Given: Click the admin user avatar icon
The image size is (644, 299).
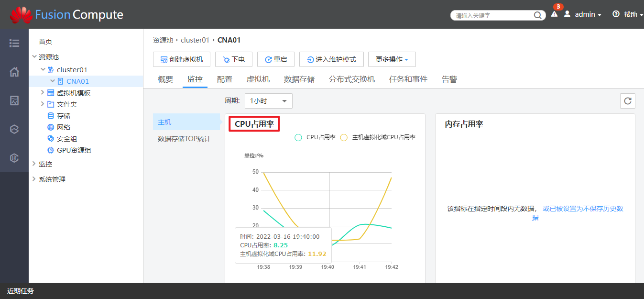Looking at the screenshot, I should click(x=568, y=14).
